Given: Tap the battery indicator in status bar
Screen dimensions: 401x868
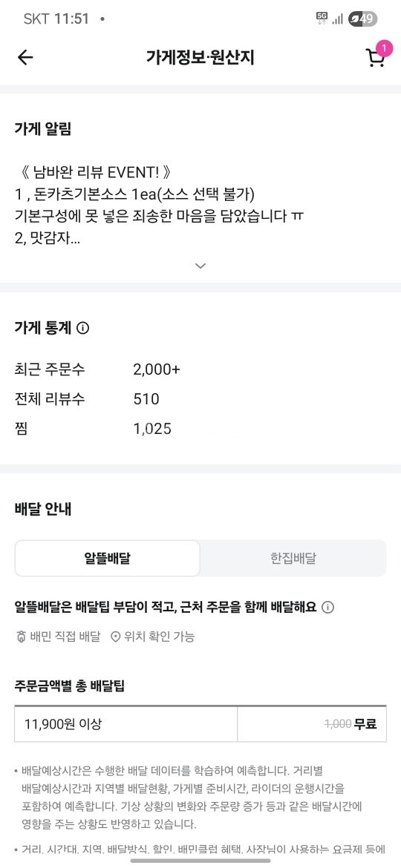Looking at the screenshot, I should pos(363,19).
